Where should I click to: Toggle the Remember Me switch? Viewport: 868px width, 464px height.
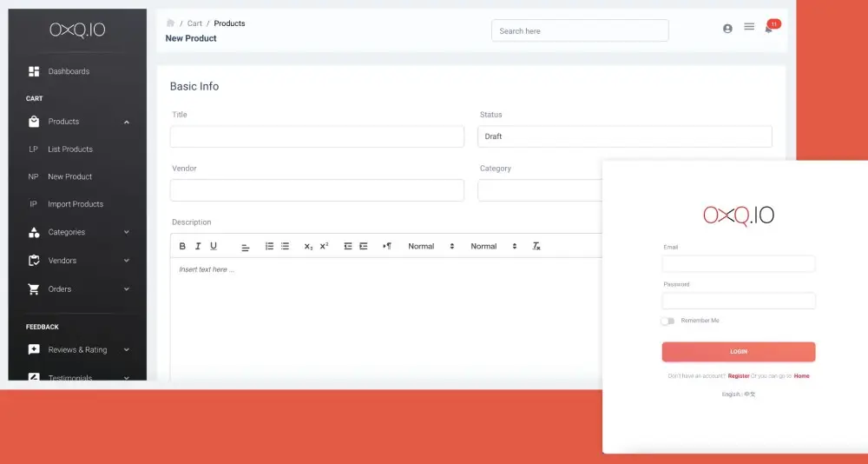pos(667,321)
